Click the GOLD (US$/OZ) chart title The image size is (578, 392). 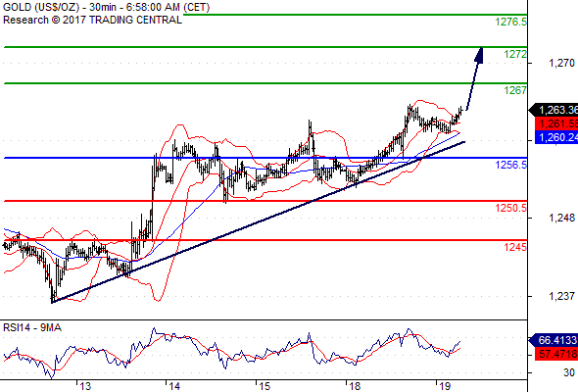pyautogui.click(x=41, y=7)
